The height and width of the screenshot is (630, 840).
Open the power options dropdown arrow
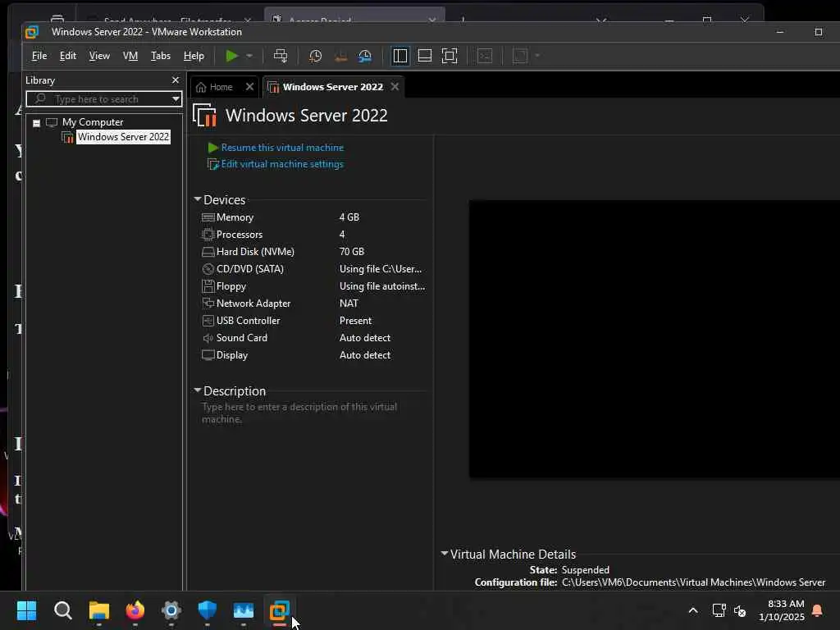click(x=249, y=56)
